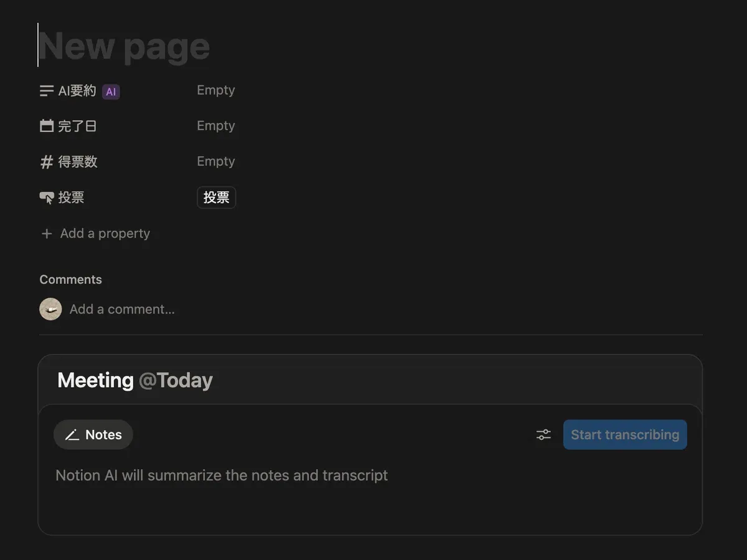747x560 pixels.
Task: Edit the empty 得票数 value
Action: point(216,161)
